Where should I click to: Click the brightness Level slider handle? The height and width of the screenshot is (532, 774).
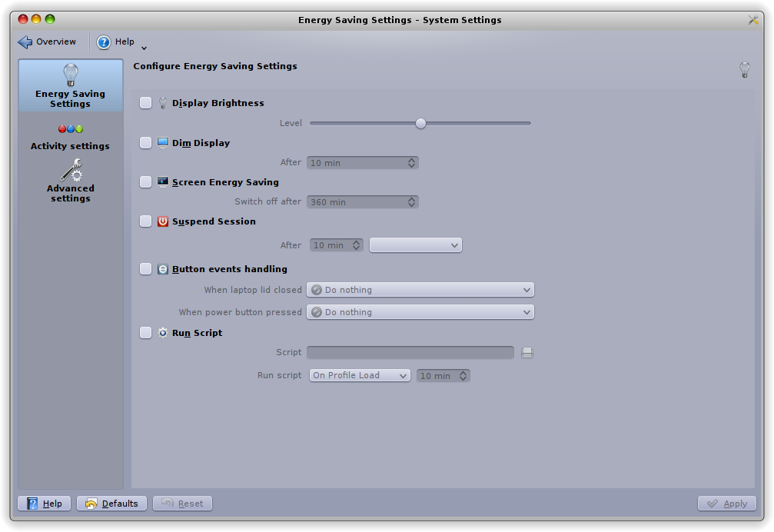coord(420,123)
